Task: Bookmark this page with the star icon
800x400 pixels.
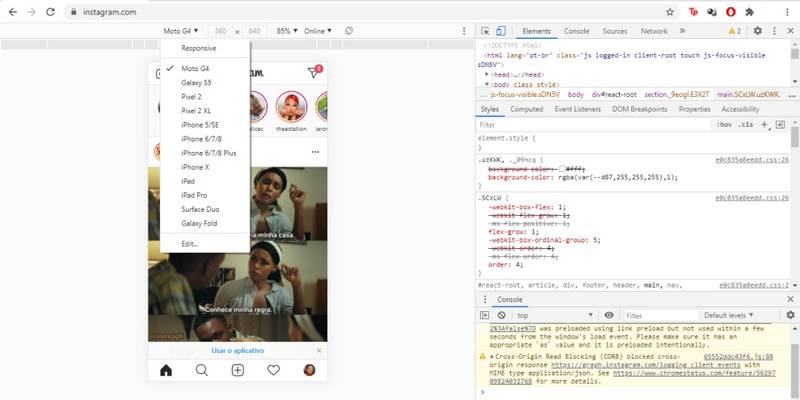Action: [x=670, y=12]
